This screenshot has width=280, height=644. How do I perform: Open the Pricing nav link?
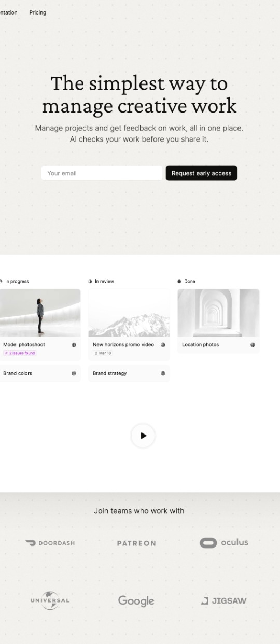37,12
